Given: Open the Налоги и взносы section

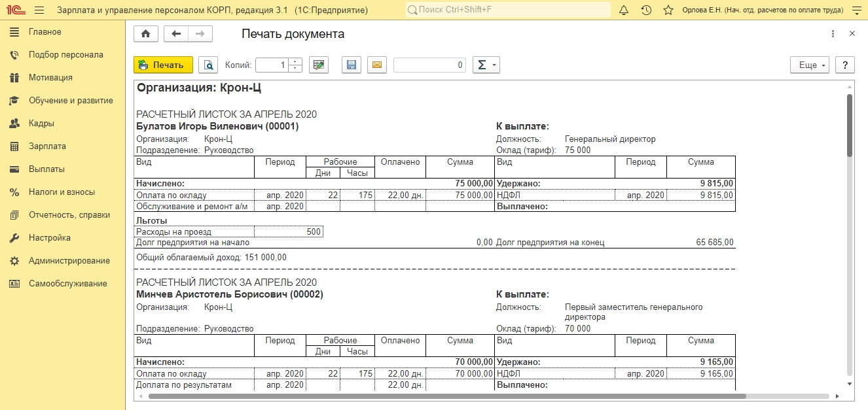Looking at the screenshot, I should tap(62, 192).
